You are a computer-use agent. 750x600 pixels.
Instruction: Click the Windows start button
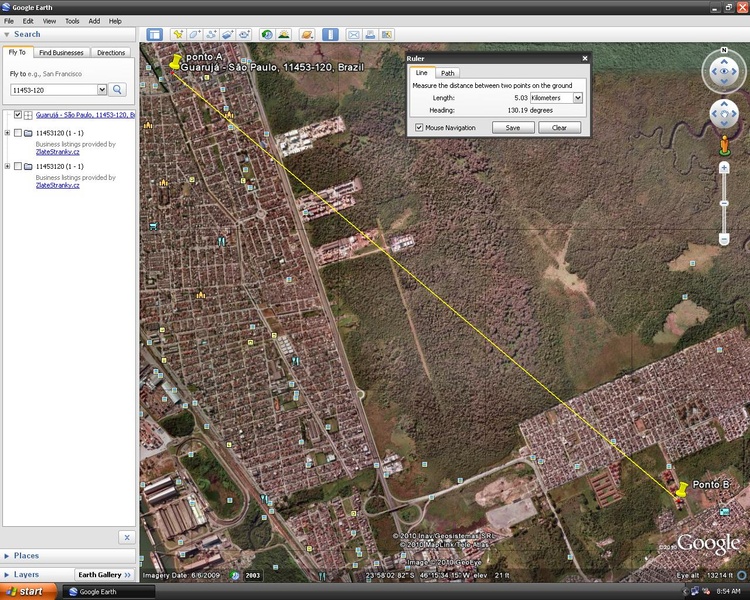28,591
